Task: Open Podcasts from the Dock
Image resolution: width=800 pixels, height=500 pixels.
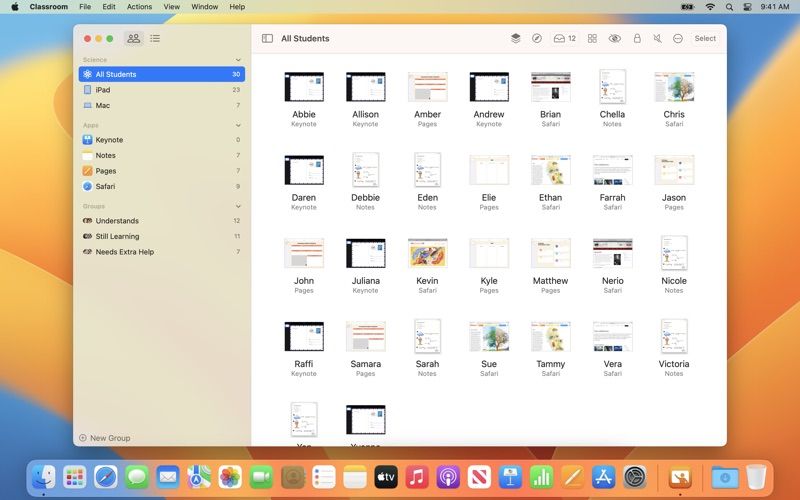Action: pos(448,478)
